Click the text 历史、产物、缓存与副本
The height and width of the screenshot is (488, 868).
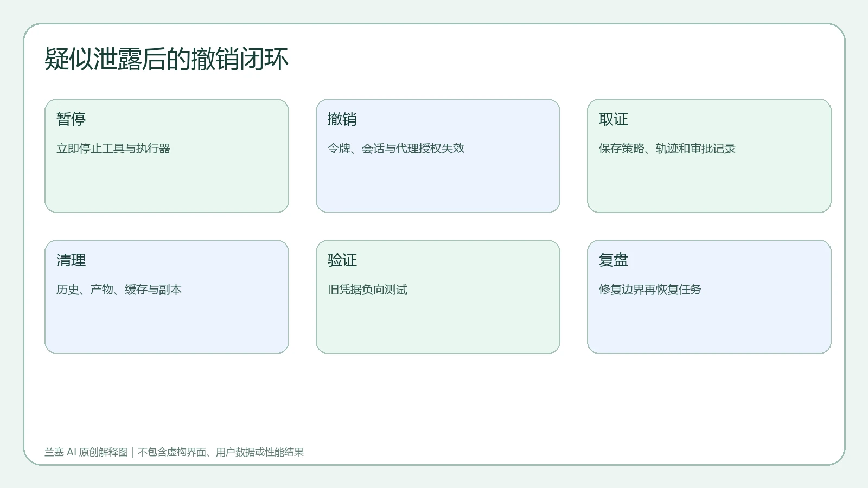[x=119, y=290]
